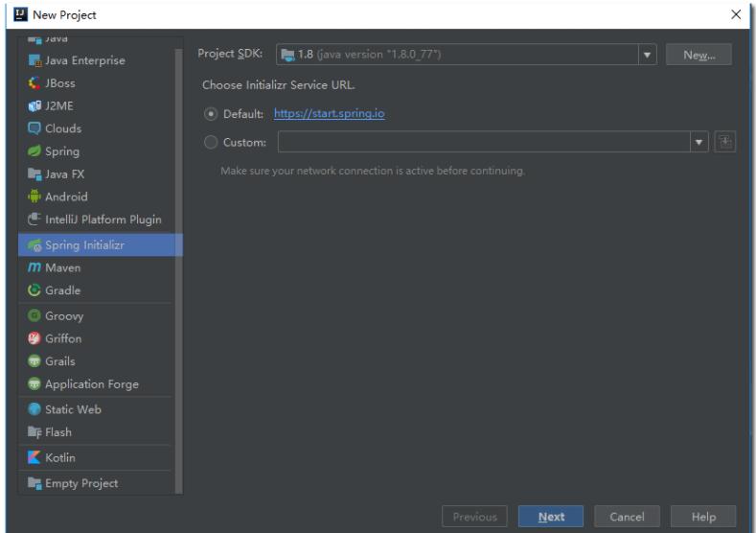The image size is (756, 533).
Task: Click the IntelliJ Platform Plugin icon
Action: [x=34, y=219]
